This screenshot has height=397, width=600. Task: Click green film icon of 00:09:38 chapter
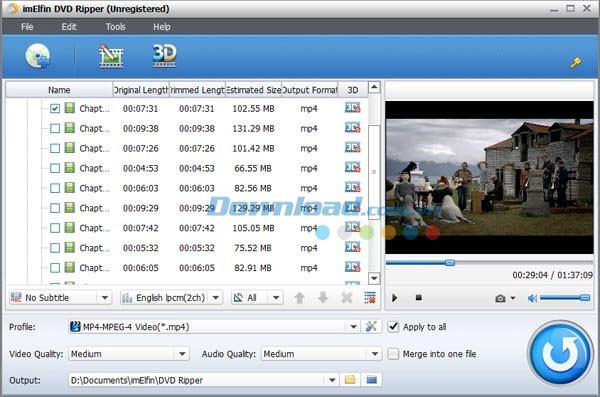[70, 128]
